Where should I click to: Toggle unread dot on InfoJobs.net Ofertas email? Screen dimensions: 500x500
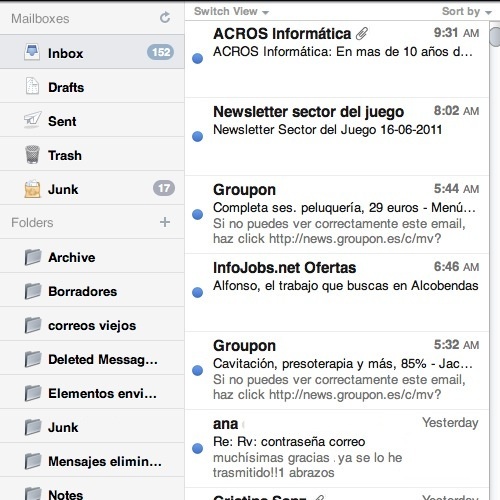pyautogui.click(x=198, y=292)
